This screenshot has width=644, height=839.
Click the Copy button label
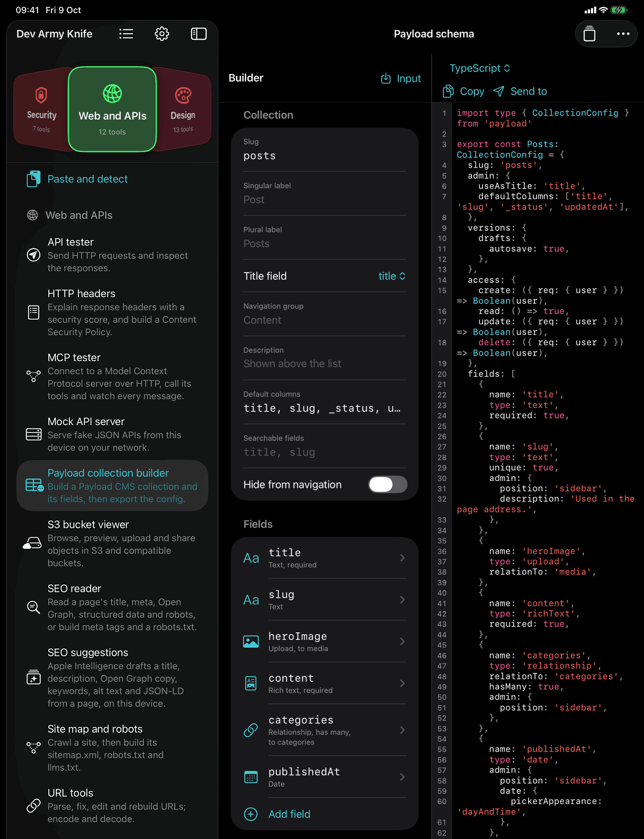tap(472, 91)
